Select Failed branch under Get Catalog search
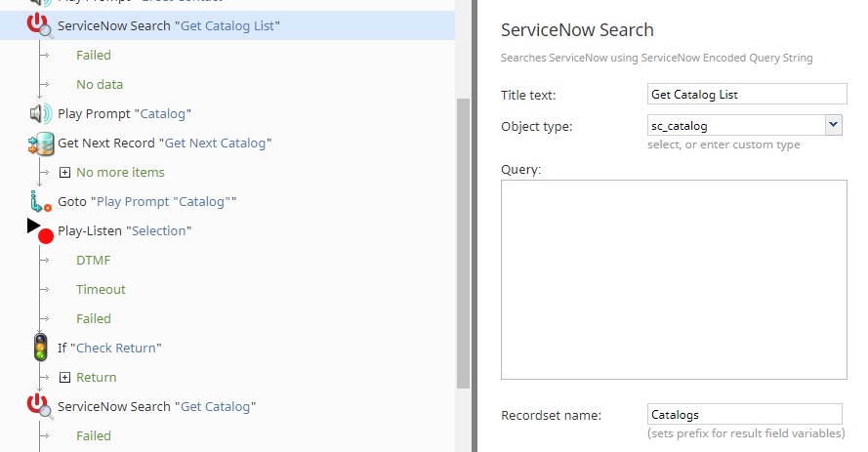The width and height of the screenshot is (868, 452). coord(94,436)
